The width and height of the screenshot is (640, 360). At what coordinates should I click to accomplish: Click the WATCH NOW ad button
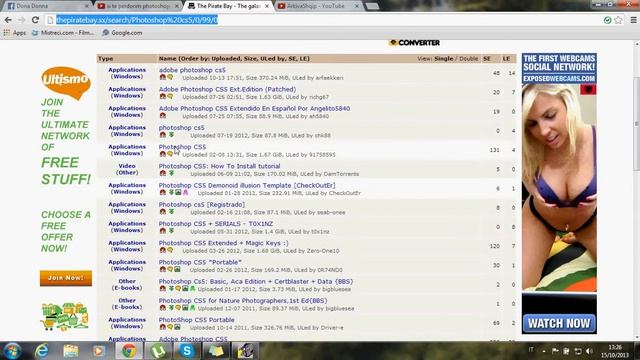(x=559, y=323)
